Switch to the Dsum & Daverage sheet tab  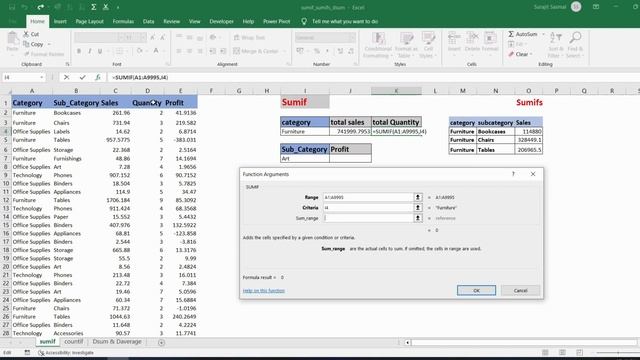(117, 342)
